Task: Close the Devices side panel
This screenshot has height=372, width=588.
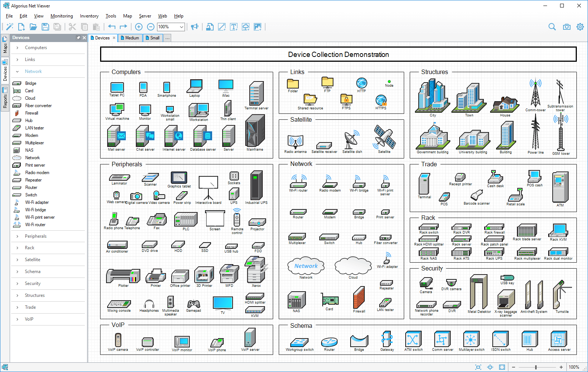Action: (84, 38)
